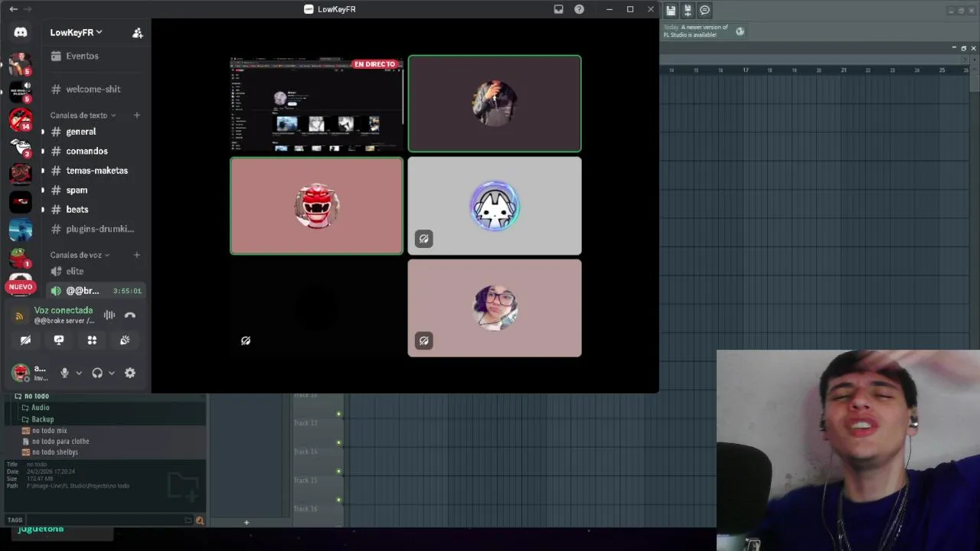
Task: Open the troll face server icon
Action: 21,147
